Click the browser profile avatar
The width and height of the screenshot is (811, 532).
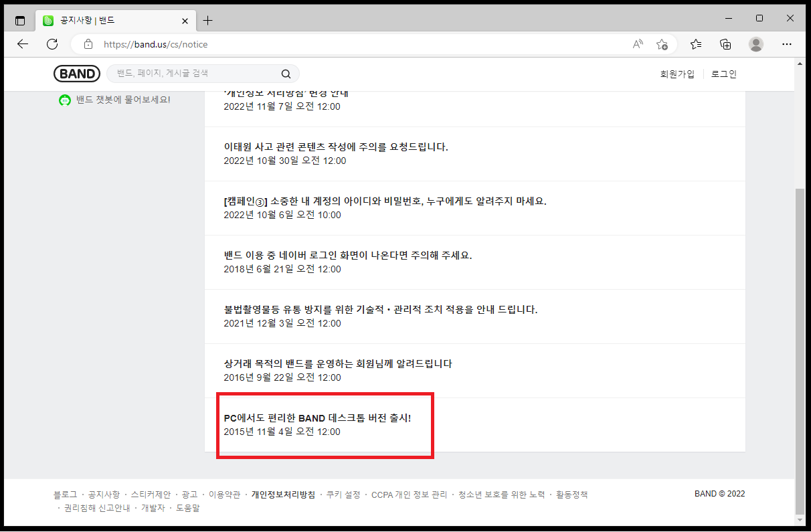(756, 44)
